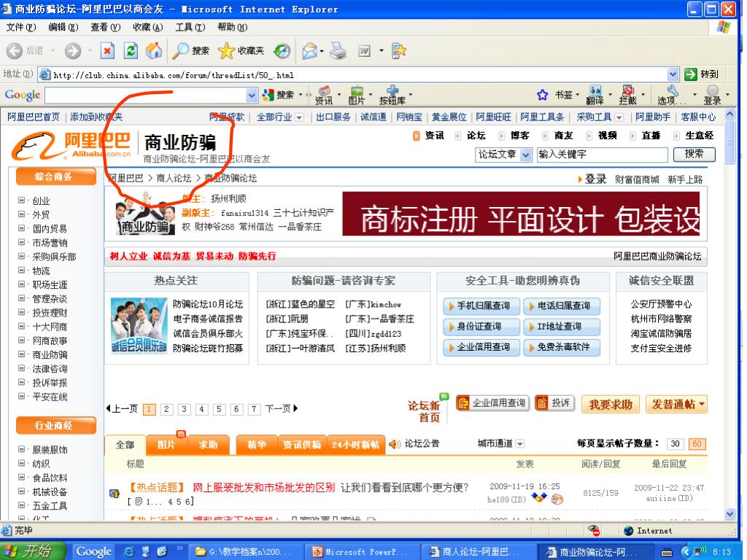Go to Home page icon
The height and width of the screenshot is (560, 747).
pos(153,50)
